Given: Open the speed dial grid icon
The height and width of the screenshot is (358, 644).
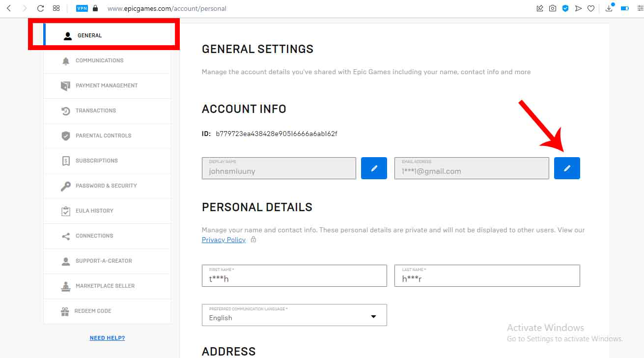Looking at the screenshot, I should click(x=56, y=8).
